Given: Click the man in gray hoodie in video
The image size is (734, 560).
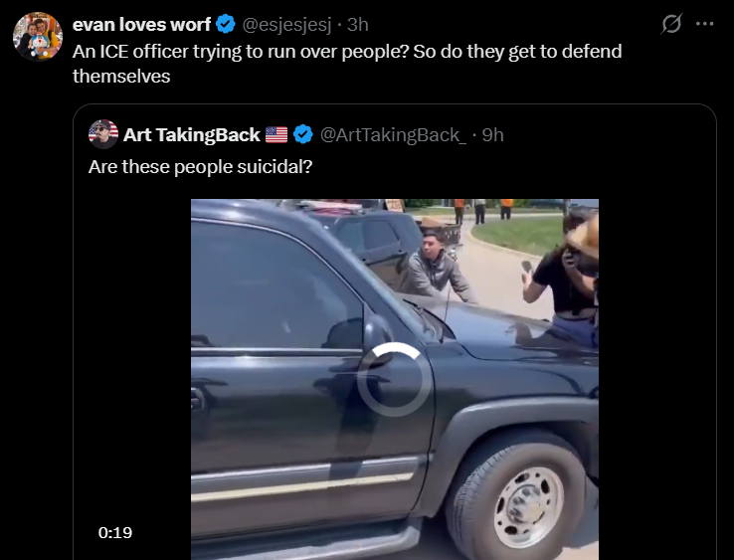Looking at the screenshot, I should [x=436, y=267].
